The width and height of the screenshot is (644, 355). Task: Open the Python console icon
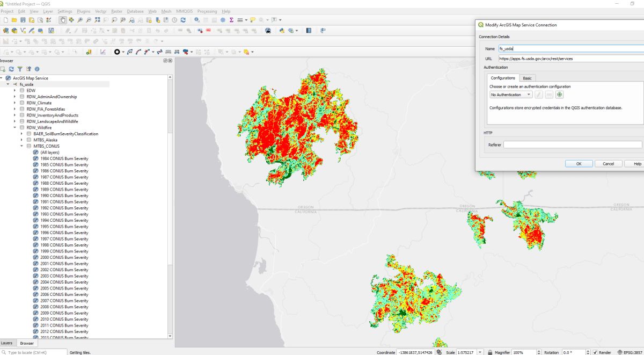pos(281,31)
